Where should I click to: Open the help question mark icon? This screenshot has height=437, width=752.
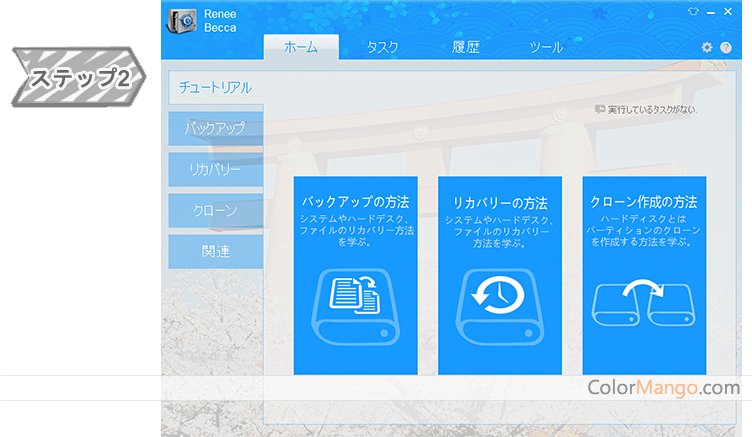(x=726, y=47)
